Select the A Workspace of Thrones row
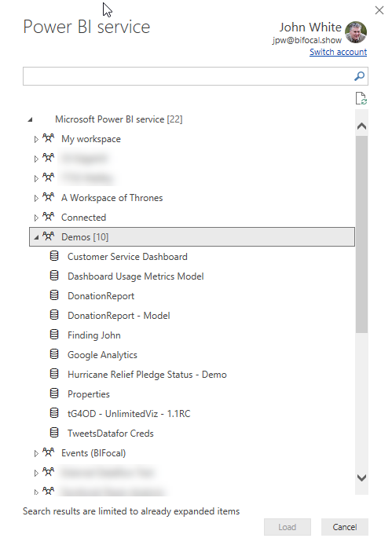Viewport: 392px width, 549px height. [x=192, y=197]
